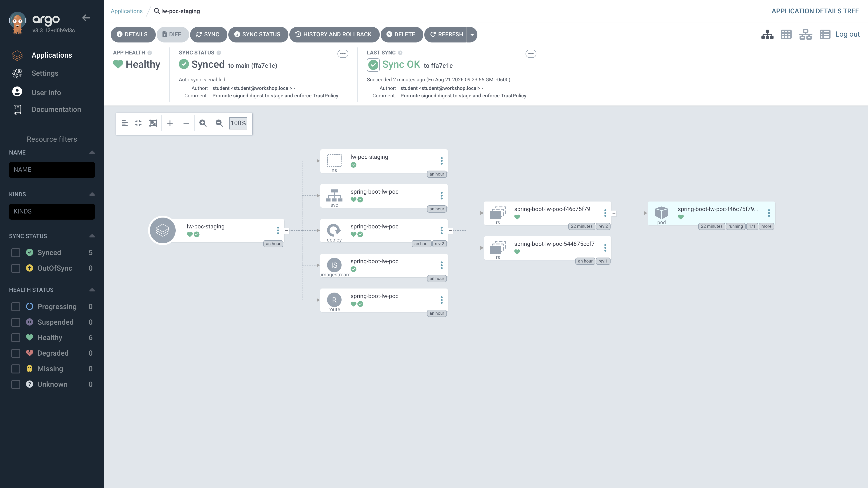Image resolution: width=868 pixels, height=488 pixels.
Task: Open User Info in the sidebar
Action: point(46,93)
